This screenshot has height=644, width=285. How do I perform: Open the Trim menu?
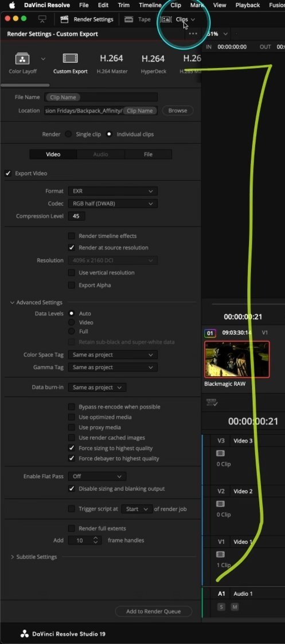124,5
